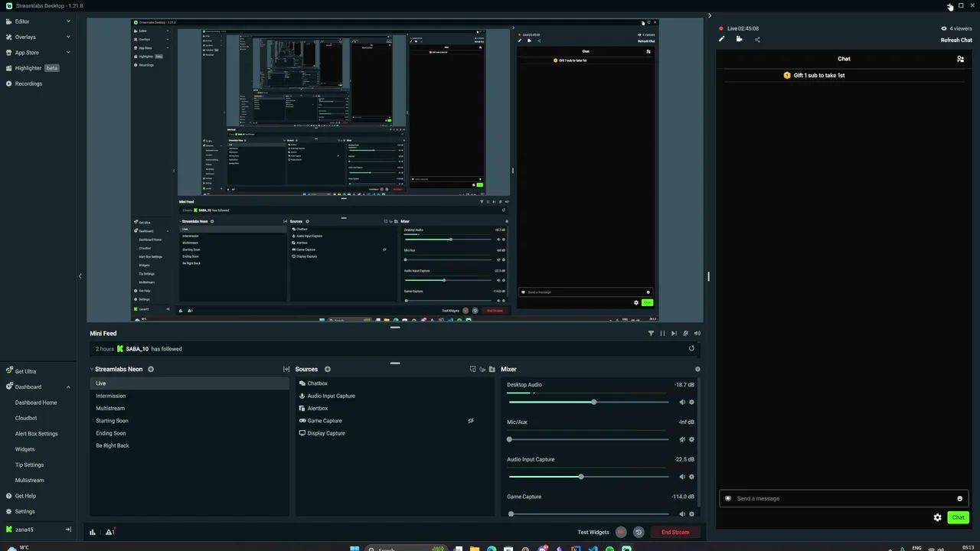Open the stream clip camera icon

tap(739, 39)
